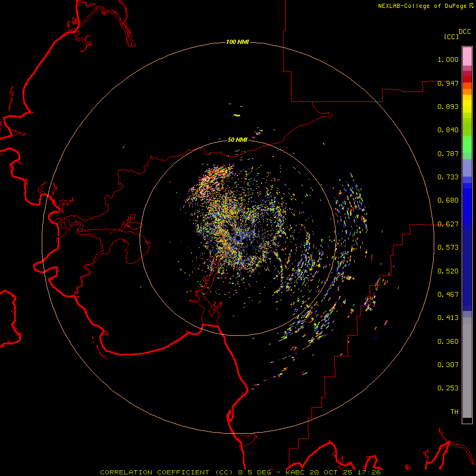Image resolution: width=476 pixels, height=476 pixels.
Task: Click the 100 NMI range ring label
Action: tap(237, 42)
